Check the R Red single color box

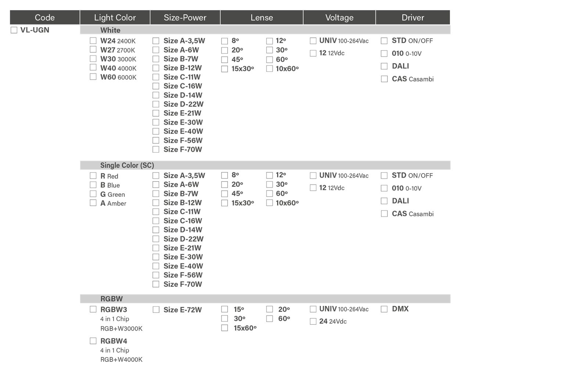click(93, 176)
